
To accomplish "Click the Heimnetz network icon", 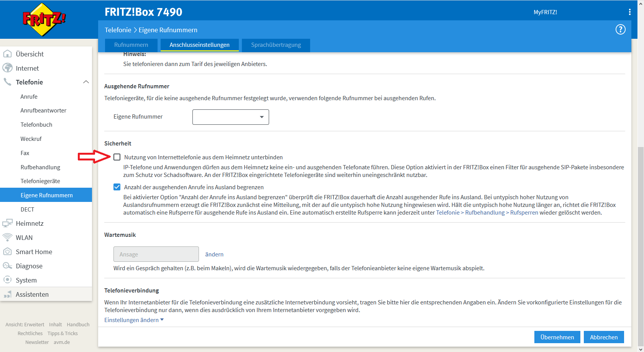I will point(7,223).
